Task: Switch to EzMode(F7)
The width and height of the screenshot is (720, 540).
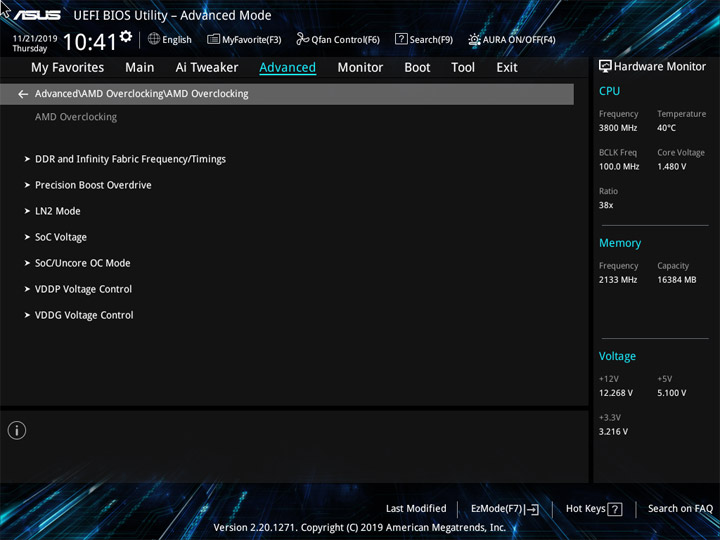Action: tap(497, 509)
